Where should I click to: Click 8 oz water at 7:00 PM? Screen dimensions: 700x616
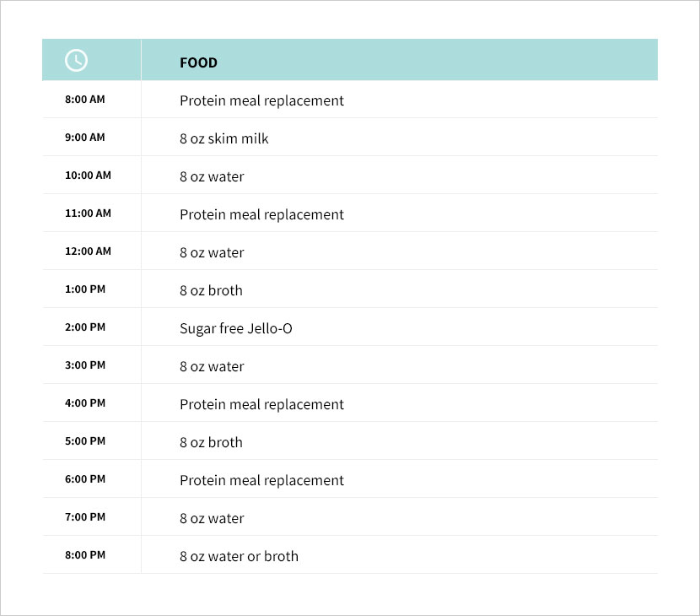212,518
